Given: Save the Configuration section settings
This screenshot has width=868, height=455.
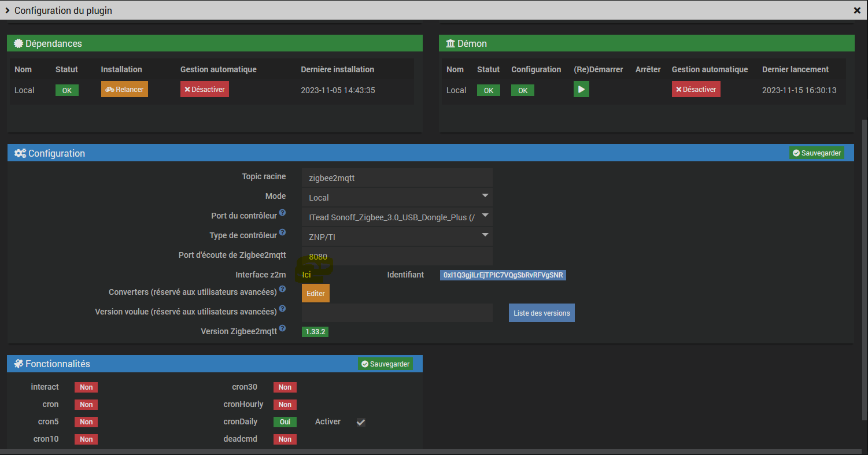Looking at the screenshot, I should point(817,153).
